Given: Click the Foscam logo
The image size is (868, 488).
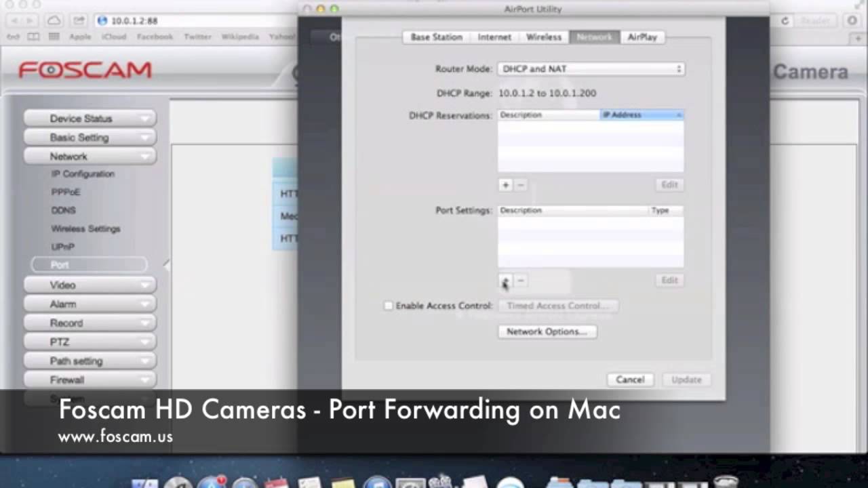Looking at the screenshot, I should click(x=85, y=70).
